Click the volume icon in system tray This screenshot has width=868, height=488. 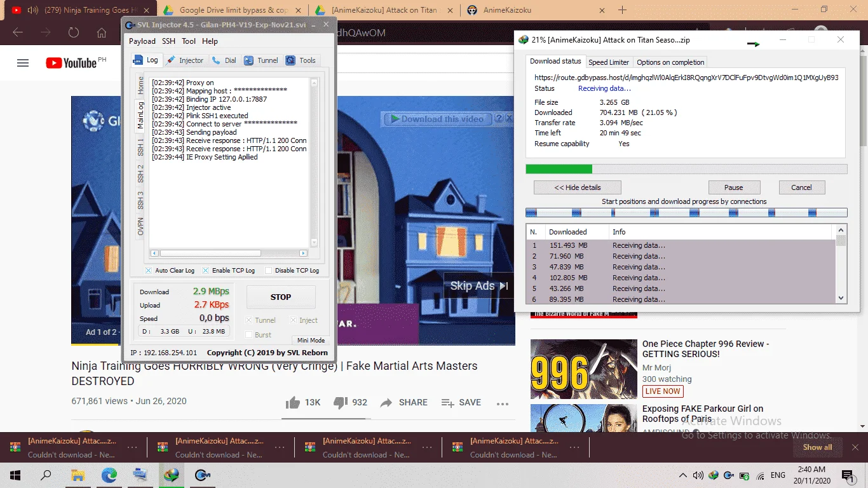point(698,475)
